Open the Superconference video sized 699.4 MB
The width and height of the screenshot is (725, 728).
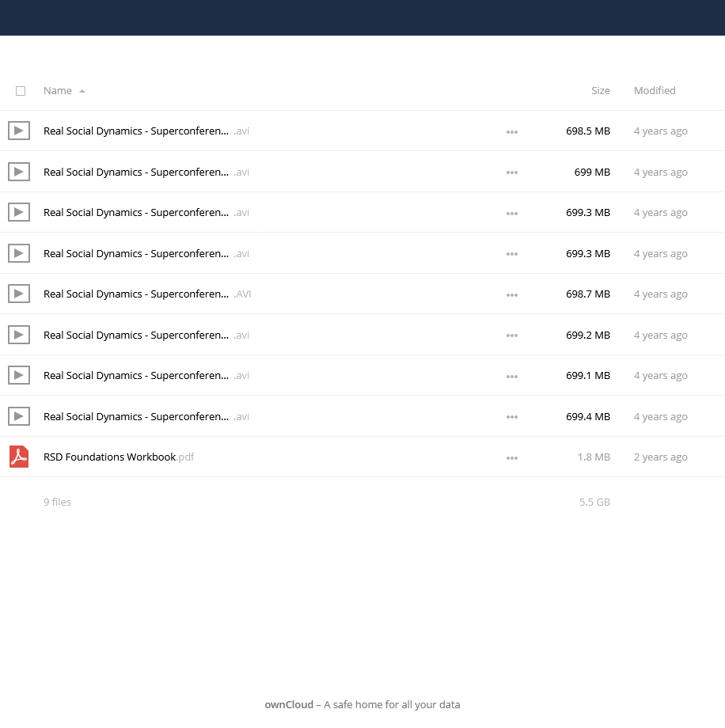coord(146,416)
